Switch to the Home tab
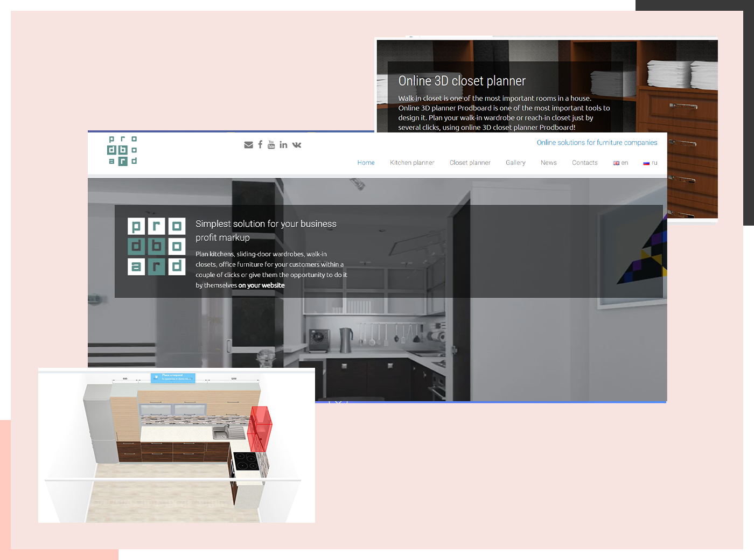 [366, 163]
